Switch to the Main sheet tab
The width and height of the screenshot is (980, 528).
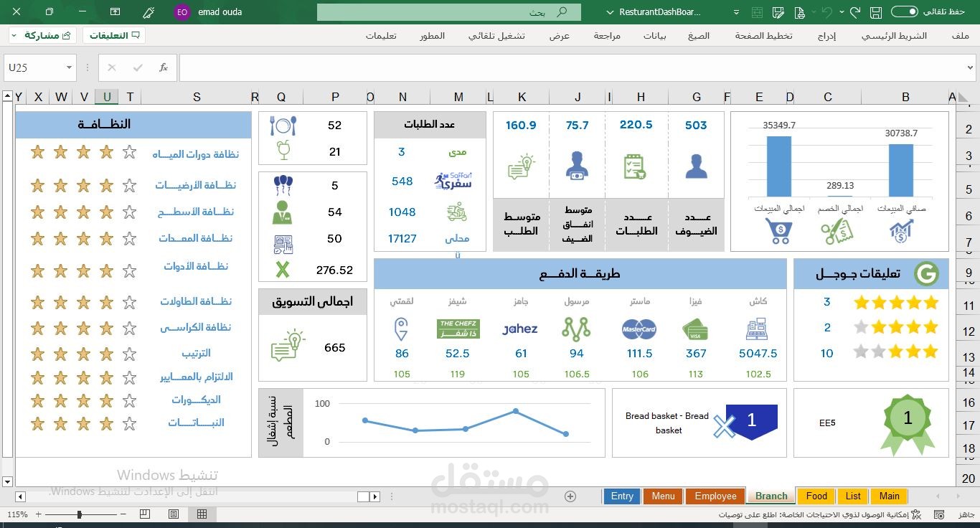coord(889,496)
